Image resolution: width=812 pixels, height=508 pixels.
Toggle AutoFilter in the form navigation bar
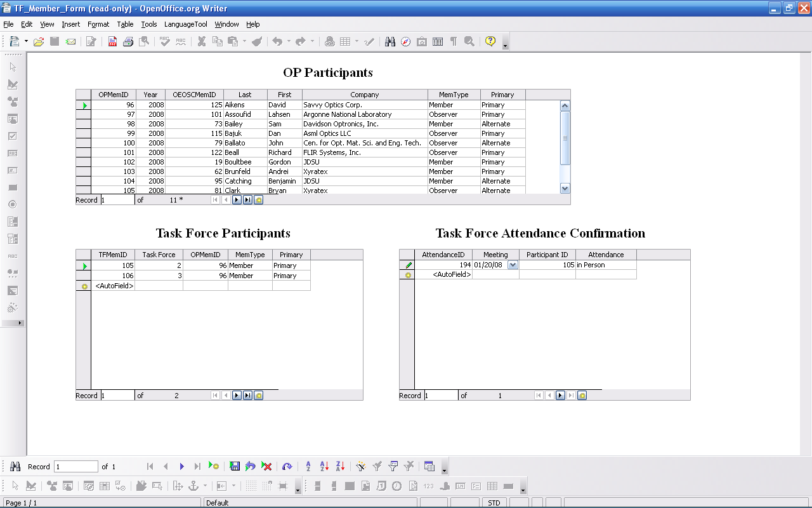361,467
